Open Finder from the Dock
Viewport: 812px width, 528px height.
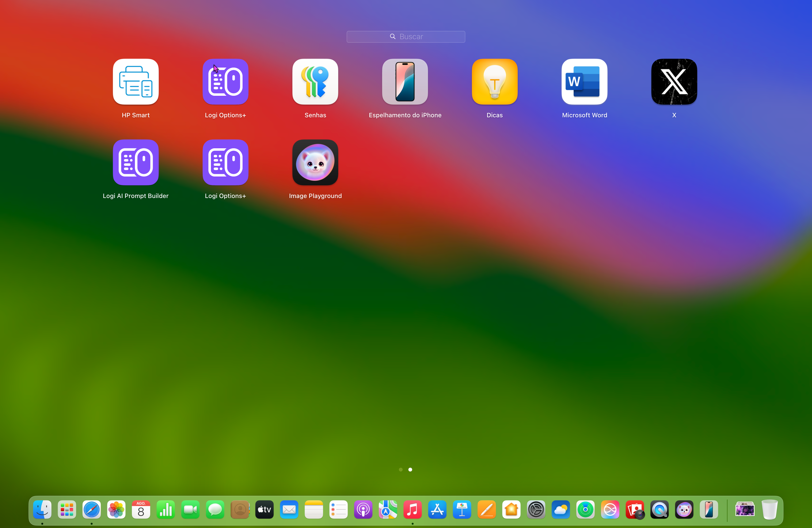tap(42, 509)
